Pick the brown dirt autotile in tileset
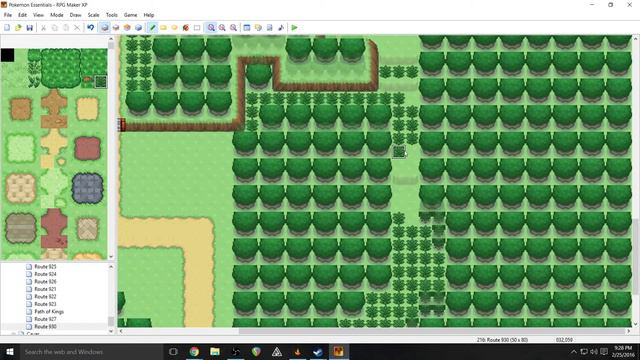Image resolution: width=640 pixels, height=360 pixels. [x=20, y=109]
